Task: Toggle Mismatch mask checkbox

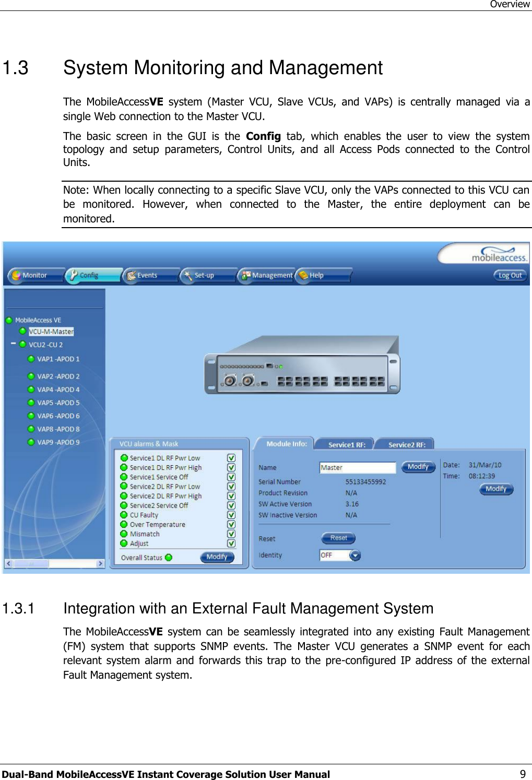Action: tap(231, 534)
